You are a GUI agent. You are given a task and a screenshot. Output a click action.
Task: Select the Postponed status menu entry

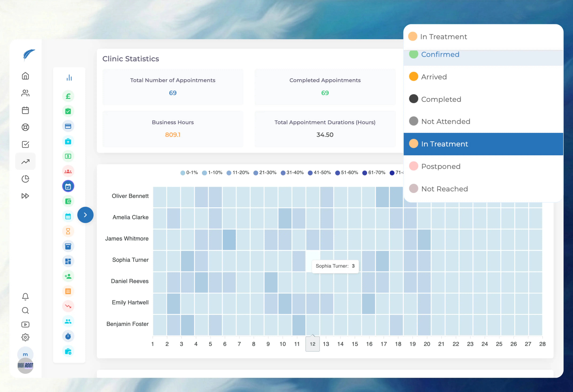[441, 166]
